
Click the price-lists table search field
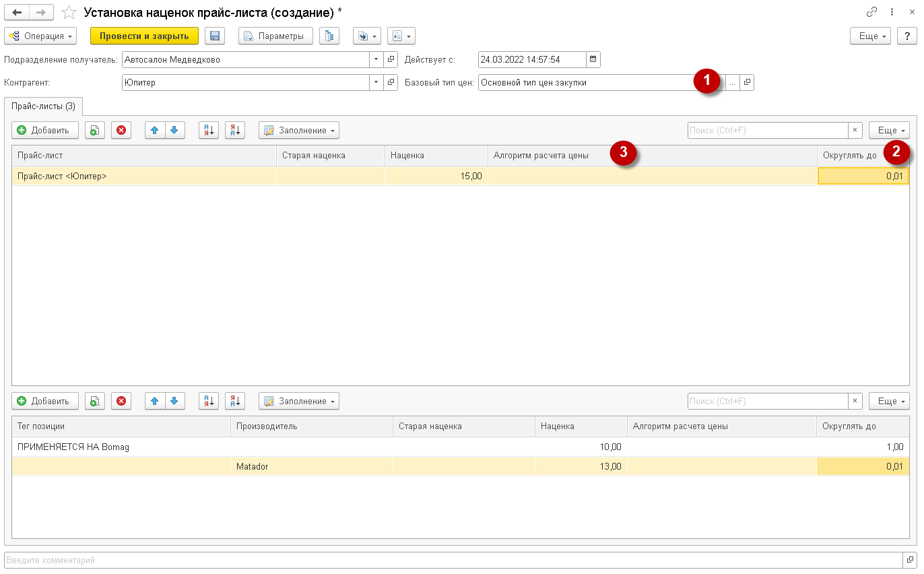click(x=767, y=130)
